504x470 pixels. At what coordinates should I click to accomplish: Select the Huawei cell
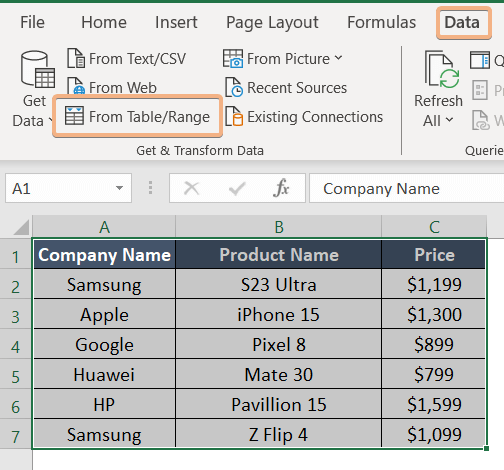104,374
